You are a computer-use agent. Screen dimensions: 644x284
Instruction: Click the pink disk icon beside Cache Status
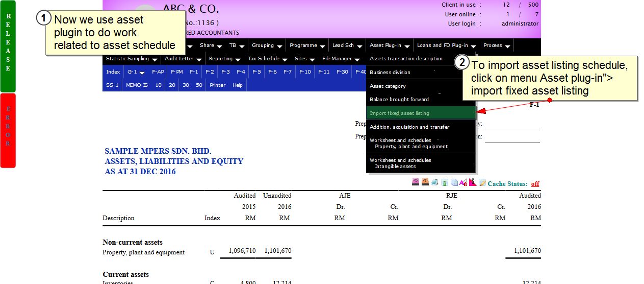point(416,182)
